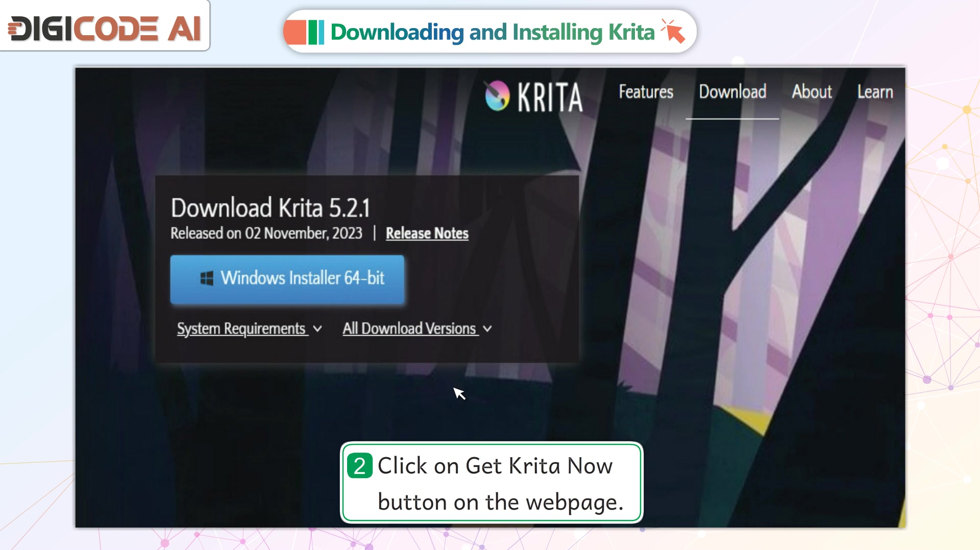Image resolution: width=980 pixels, height=550 pixels.
Task: Expand System Requirements section
Action: click(x=249, y=329)
